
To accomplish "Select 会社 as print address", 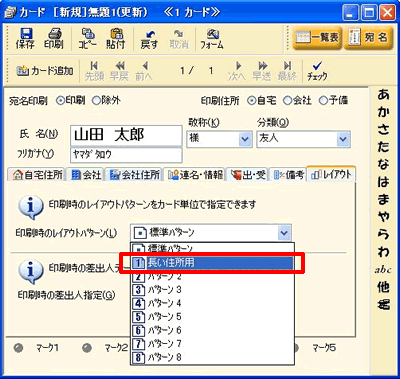I will (x=287, y=101).
